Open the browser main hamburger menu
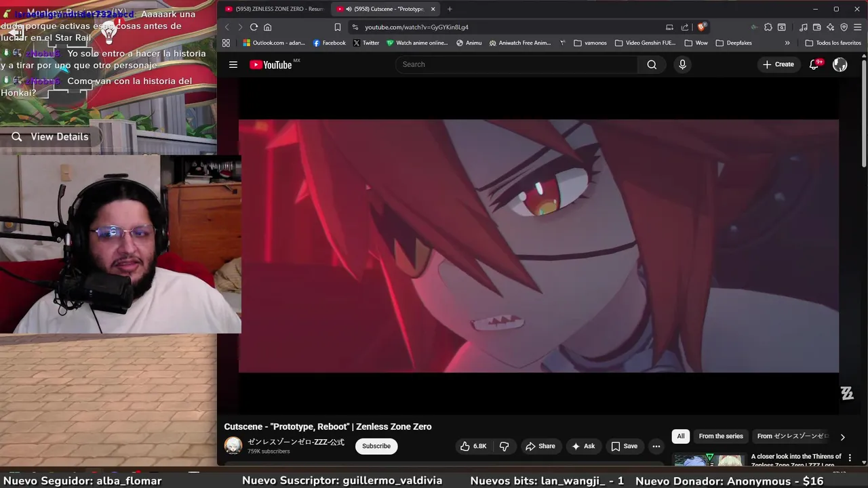The width and height of the screenshot is (868, 488). pos(856,27)
